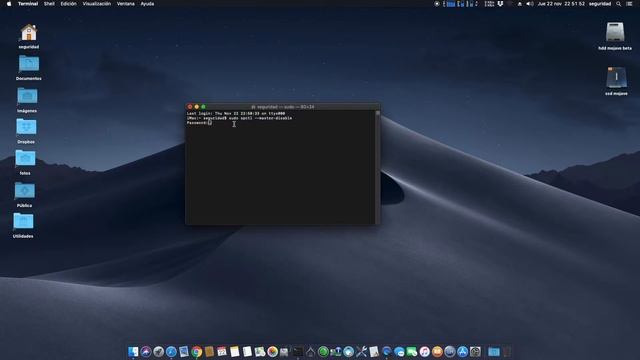
Task: Open Spotlight search magnifier in menu bar
Action: (x=619, y=4)
